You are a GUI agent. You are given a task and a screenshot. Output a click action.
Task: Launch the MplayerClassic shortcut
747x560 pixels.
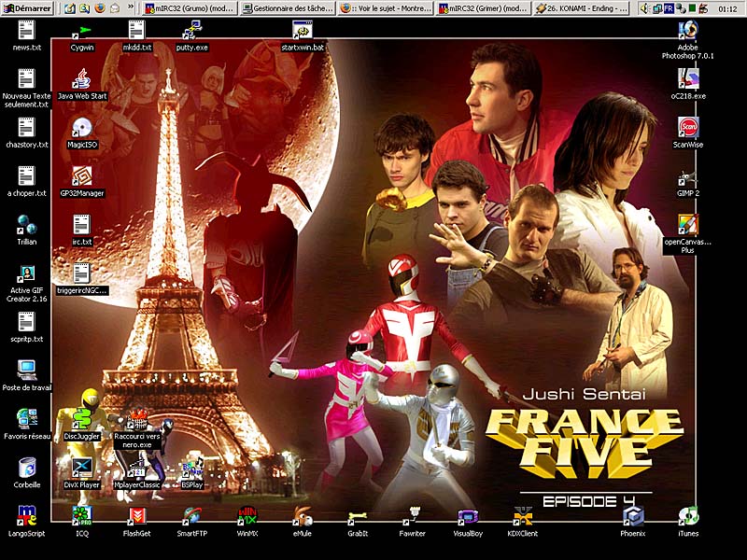[137, 473]
